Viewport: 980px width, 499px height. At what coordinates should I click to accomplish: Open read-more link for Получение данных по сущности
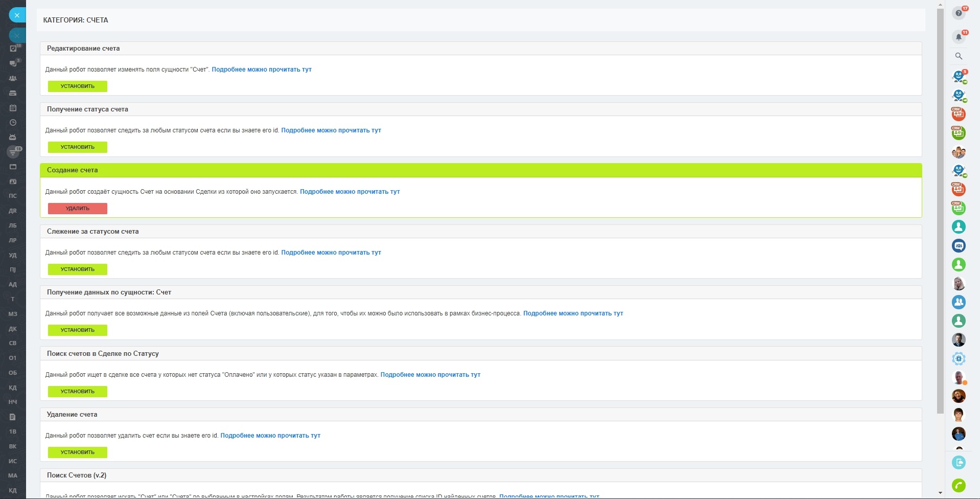(573, 313)
